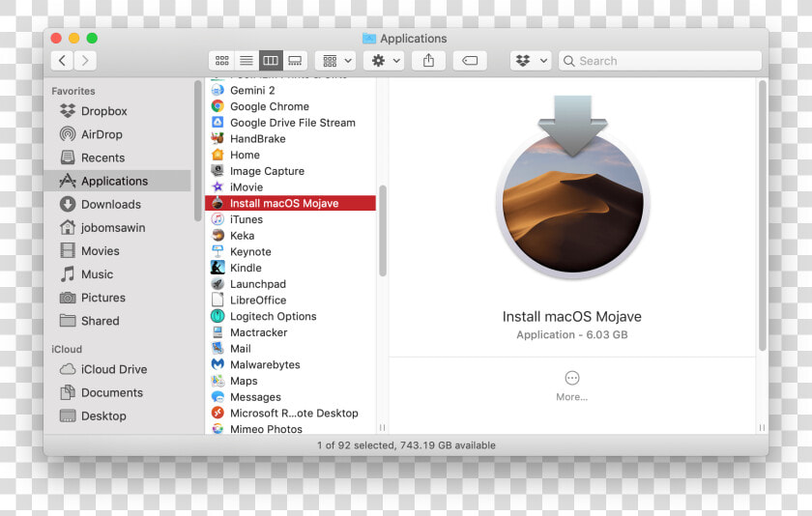812x516 pixels.
Task: Click the Applications window title
Action: (x=413, y=39)
